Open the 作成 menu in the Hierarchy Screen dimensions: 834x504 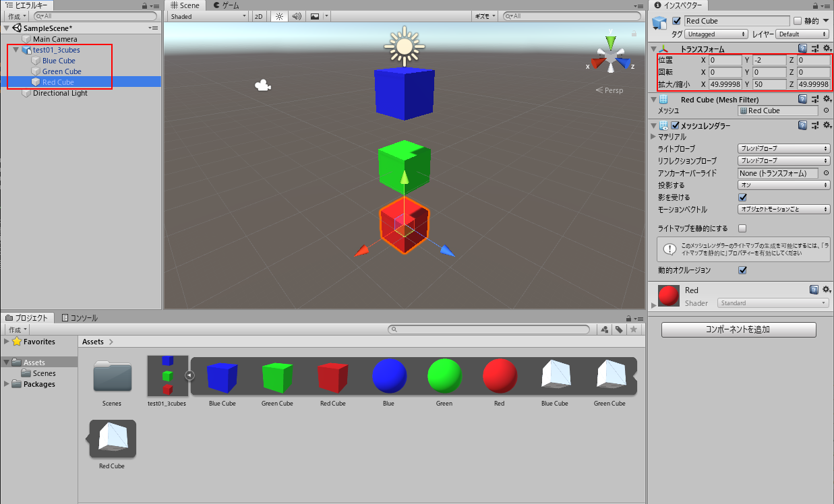[x=15, y=16]
